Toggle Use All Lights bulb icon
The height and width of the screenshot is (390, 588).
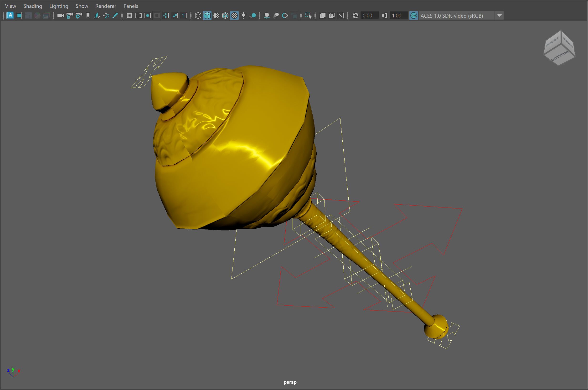pos(243,16)
